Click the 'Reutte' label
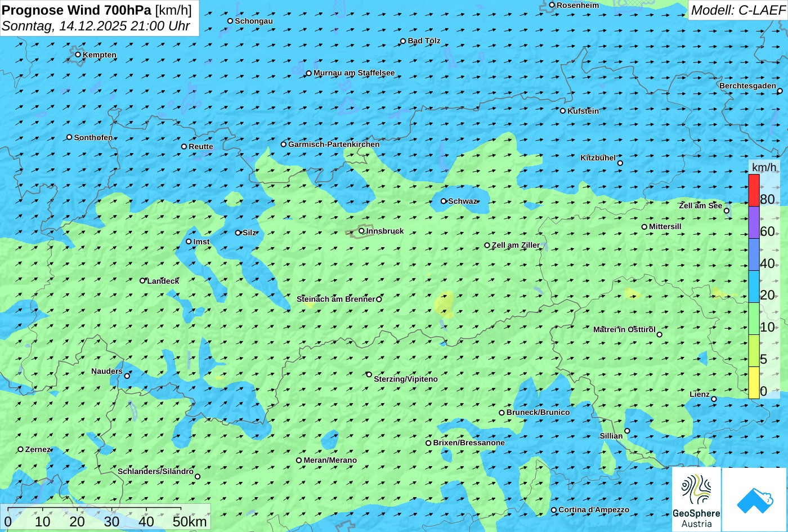 (x=201, y=146)
